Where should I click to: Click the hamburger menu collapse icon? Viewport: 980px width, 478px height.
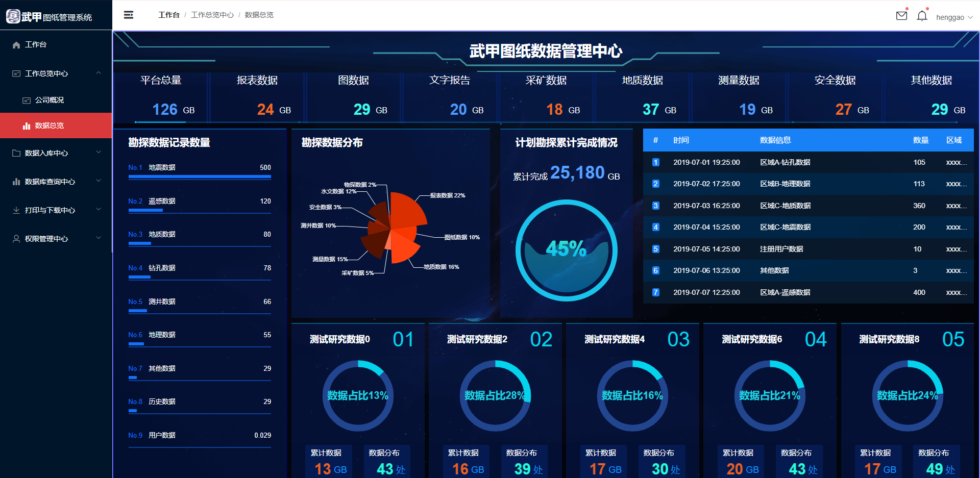[x=129, y=15]
